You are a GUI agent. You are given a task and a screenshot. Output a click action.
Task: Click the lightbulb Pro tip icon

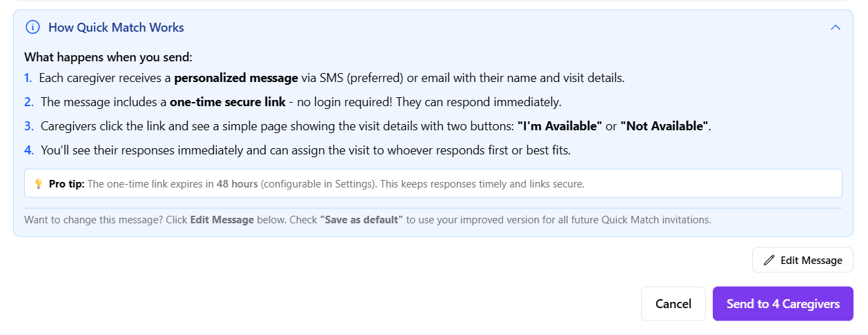tap(39, 184)
